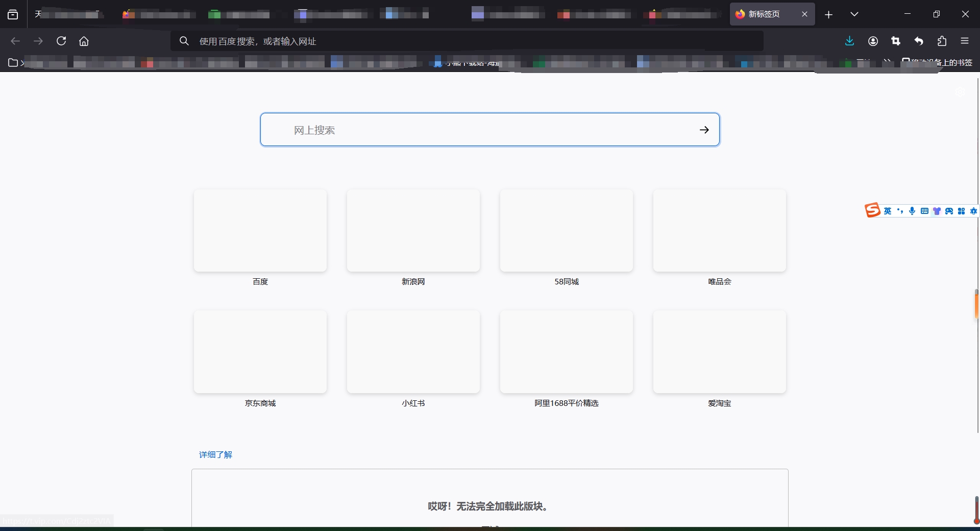Viewport: 980px width, 531px height.
Task: Open Sogou soft keyboard
Action: (x=924, y=211)
